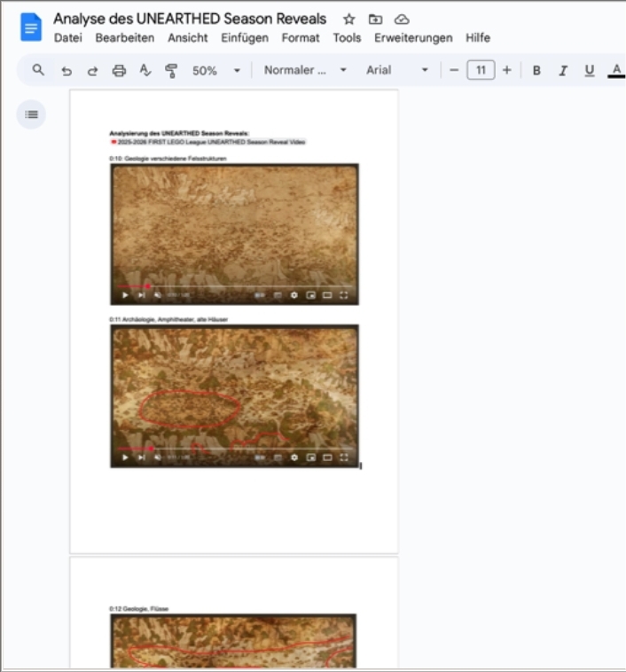Image resolution: width=626 pixels, height=672 pixels.
Task: Select the 0:11 Archäologie screenshot image
Action: click(235, 396)
